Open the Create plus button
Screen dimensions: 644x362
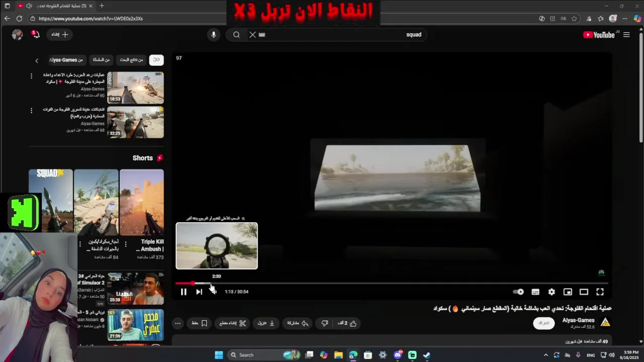[x=60, y=35]
